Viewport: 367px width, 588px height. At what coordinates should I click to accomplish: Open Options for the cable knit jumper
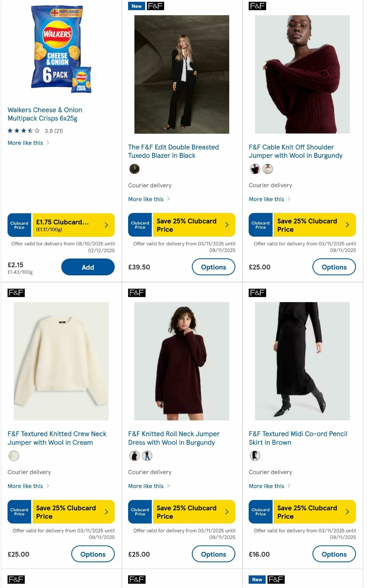click(x=334, y=267)
